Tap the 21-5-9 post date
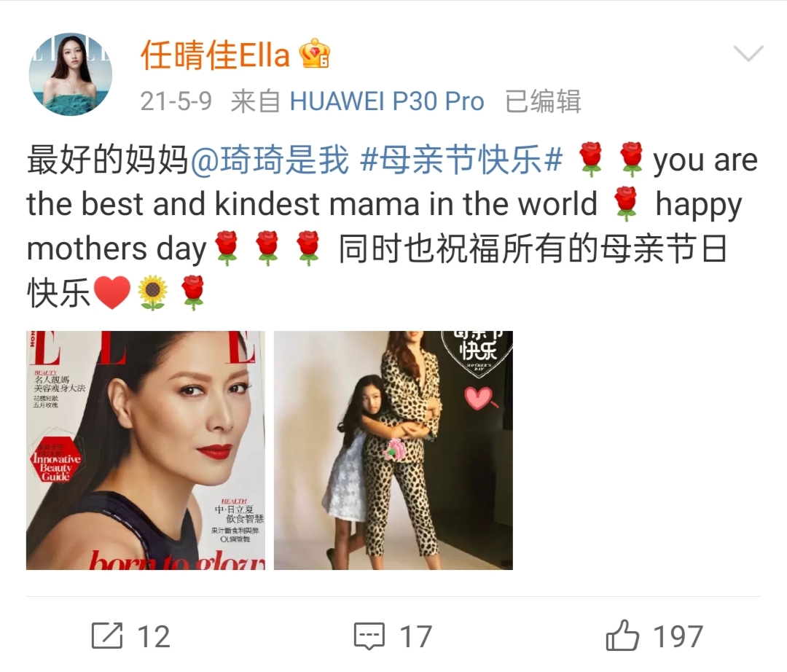Viewport: 787px width, 672px height. pos(176,101)
